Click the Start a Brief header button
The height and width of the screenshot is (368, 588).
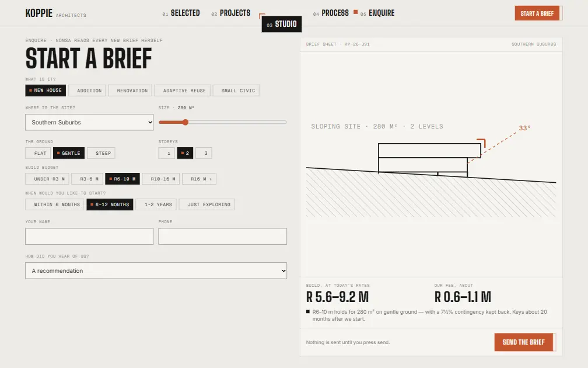(x=537, y=13)
